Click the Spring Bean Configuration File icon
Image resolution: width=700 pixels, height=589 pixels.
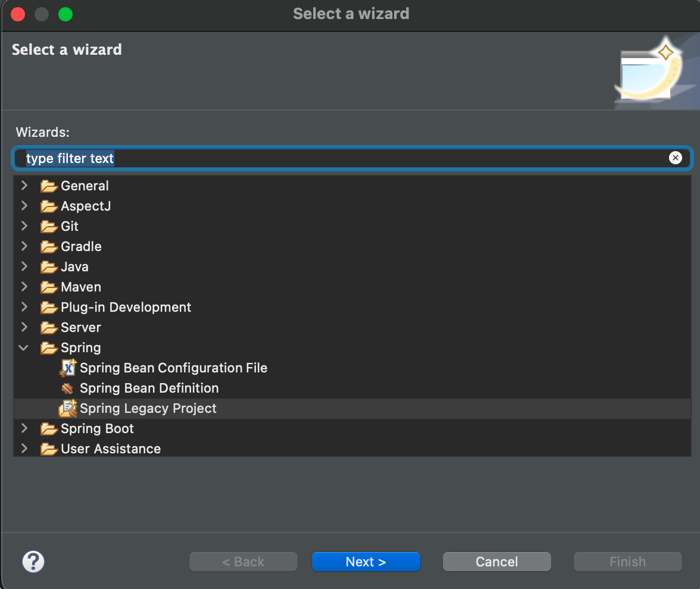[x=68, y=368]
